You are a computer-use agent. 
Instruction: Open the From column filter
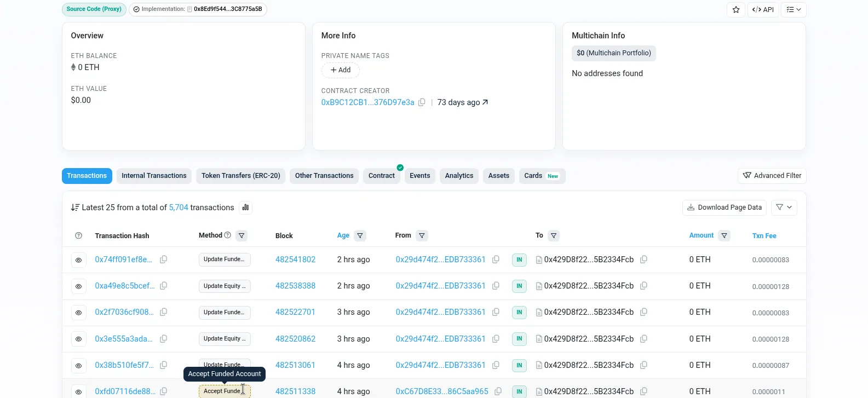pos(422,236)
